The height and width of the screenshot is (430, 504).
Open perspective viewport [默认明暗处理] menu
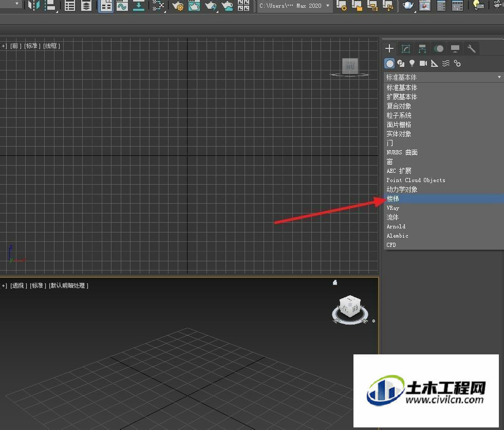point(68,285)
